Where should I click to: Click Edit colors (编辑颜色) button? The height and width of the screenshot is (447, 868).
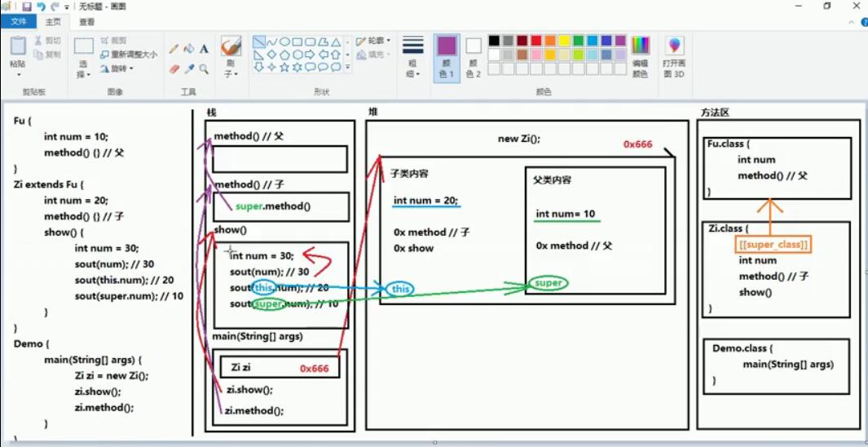click(x=641, y=57)
